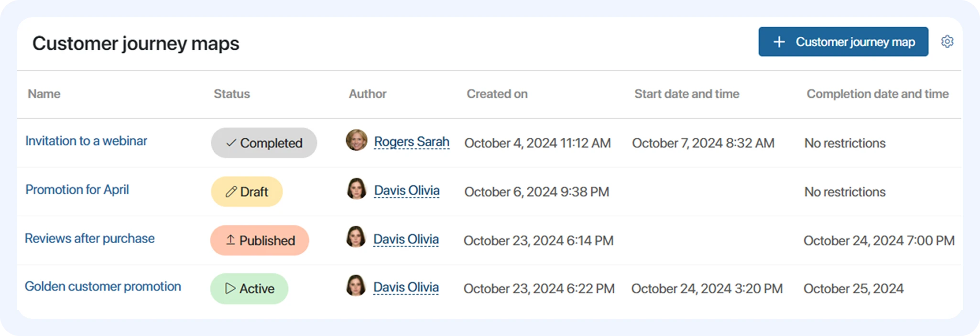Click the Completed status badge
The width and height of the screenshot is (980, 336).
[264, 143]
